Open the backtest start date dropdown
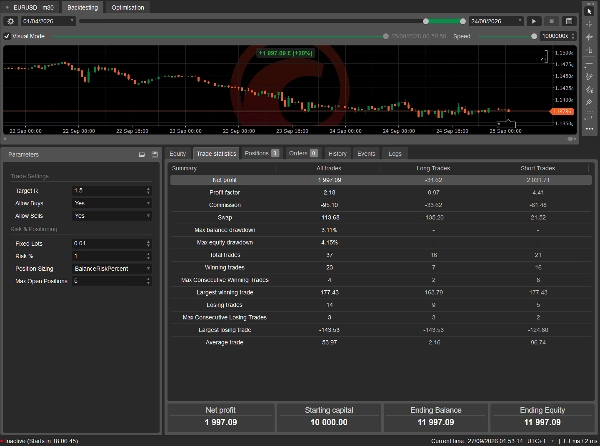This screenshot has width=600, height=446. pyautogui.click(x=48, y=21)
